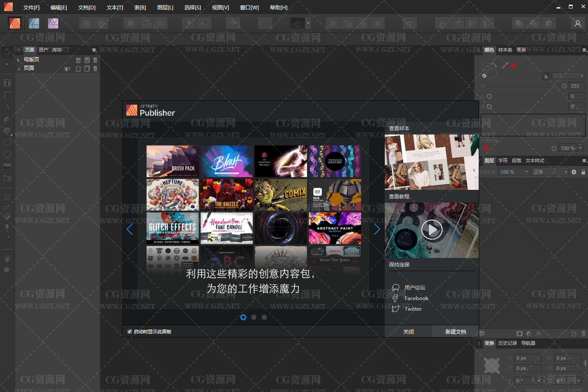
Task: Open the RGB color model dropdown
Action: (x=568, y=76)
